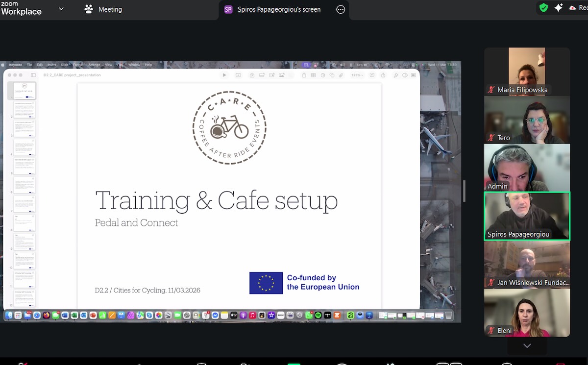Click the cloud recording indicator icon
The height and width of the screenshot is (365, 588).
click(x=572, y=8)
